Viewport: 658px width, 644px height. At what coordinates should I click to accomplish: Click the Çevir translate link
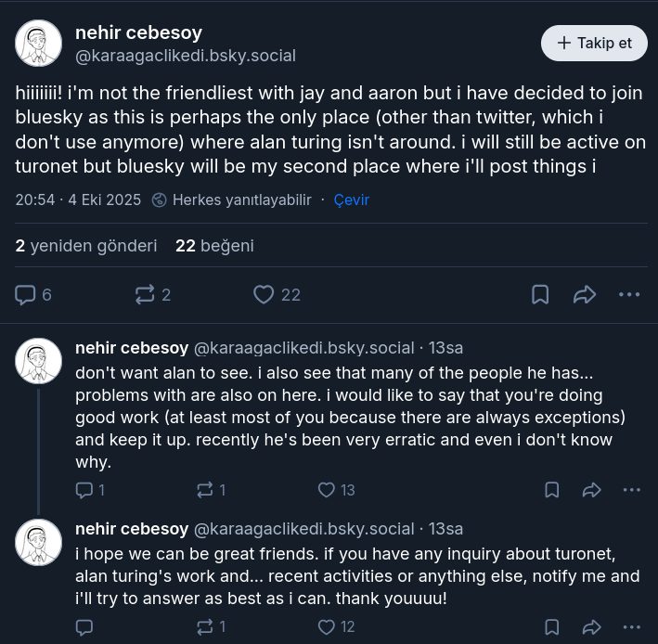[x=351, y=200]
